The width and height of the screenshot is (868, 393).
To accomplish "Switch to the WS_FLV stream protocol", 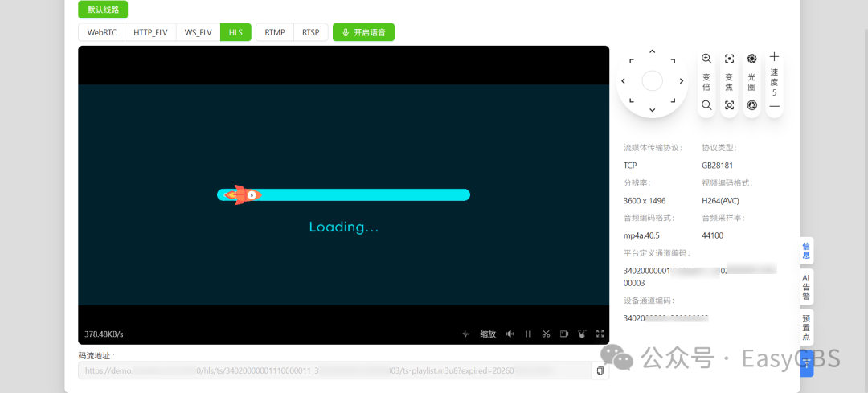I will 199,32.
